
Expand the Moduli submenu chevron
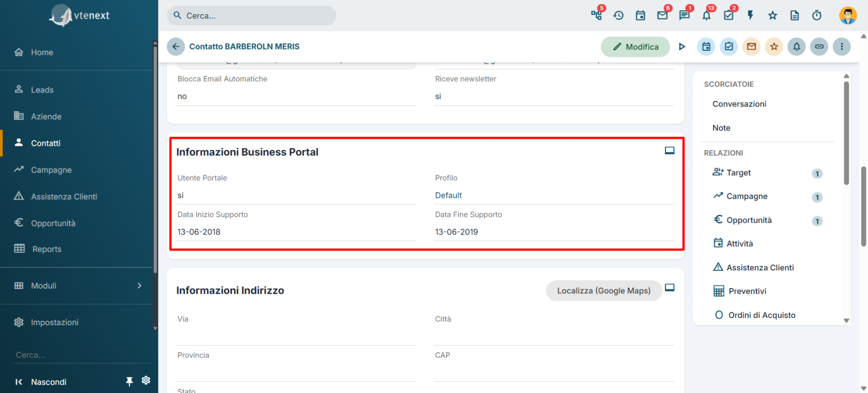[139, 285]
